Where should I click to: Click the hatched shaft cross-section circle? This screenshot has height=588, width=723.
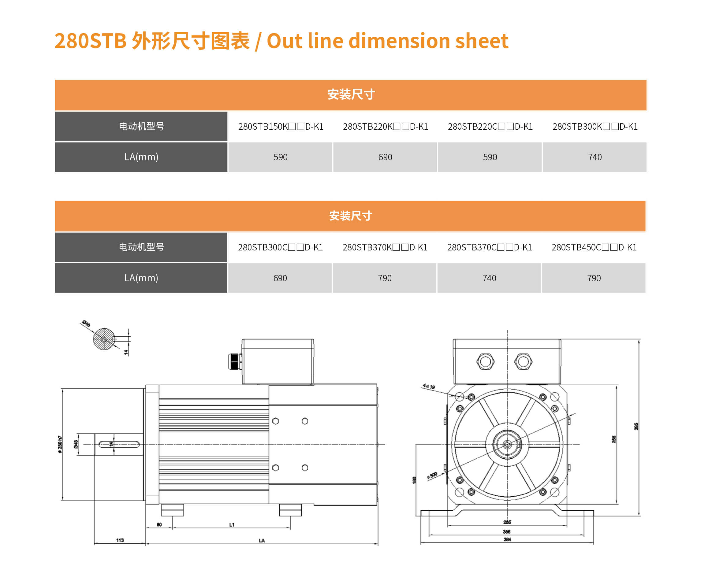click(x=104, y=339)
